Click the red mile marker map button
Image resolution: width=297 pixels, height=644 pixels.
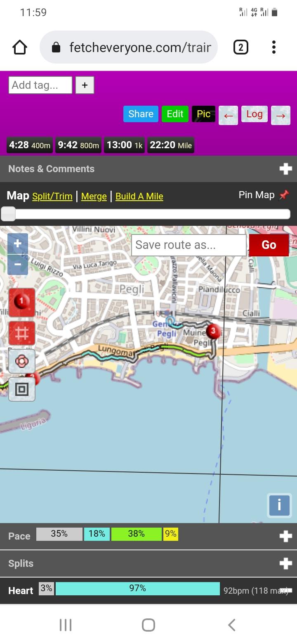click(22, 303)
